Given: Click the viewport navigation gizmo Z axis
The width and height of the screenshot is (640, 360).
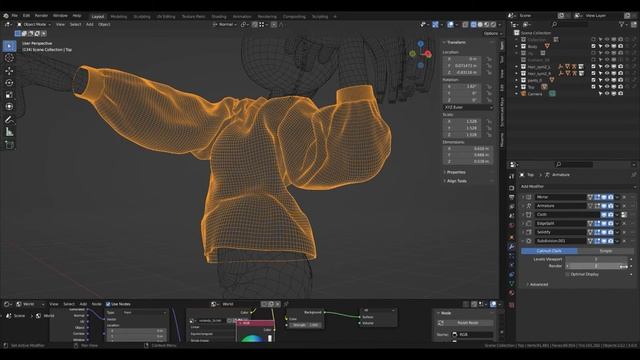Looking at the screenshot, I should 420,43.
